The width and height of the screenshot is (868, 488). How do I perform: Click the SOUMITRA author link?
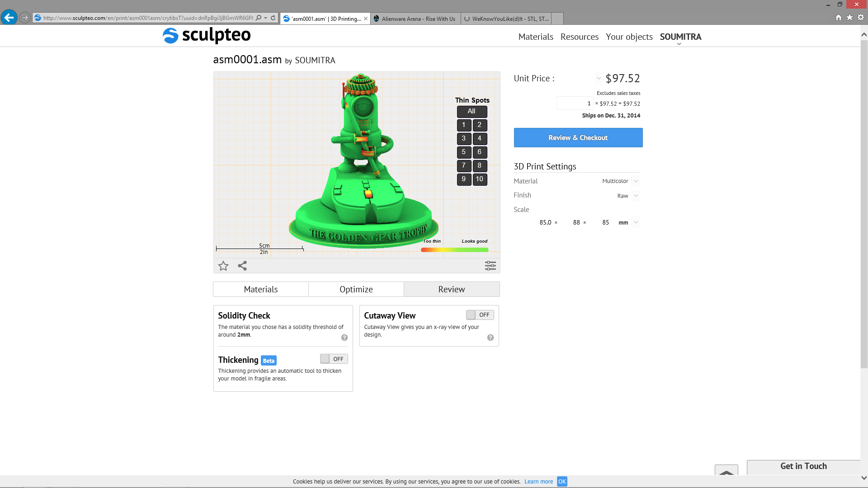click(x=315, y=61)
